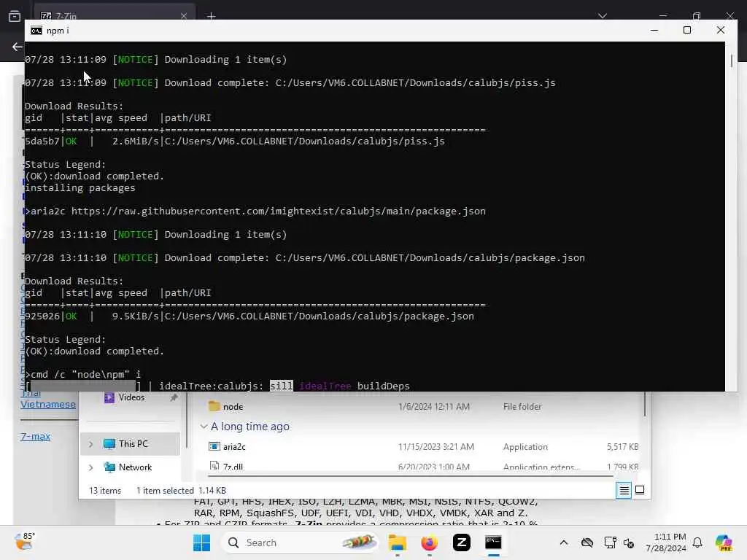Launch Firefox from the taskbar

coord(429,542)
